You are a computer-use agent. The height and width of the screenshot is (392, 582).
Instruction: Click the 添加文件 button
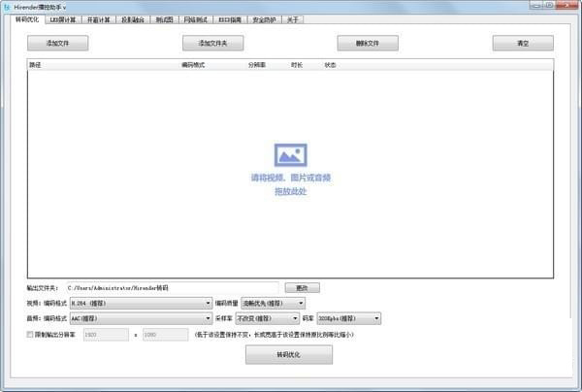(58, 43)
